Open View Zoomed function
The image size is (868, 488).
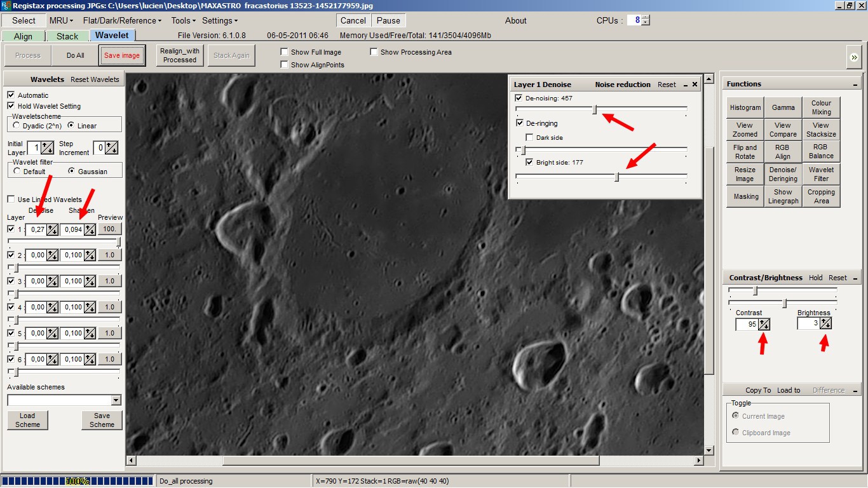click(745, 130)
